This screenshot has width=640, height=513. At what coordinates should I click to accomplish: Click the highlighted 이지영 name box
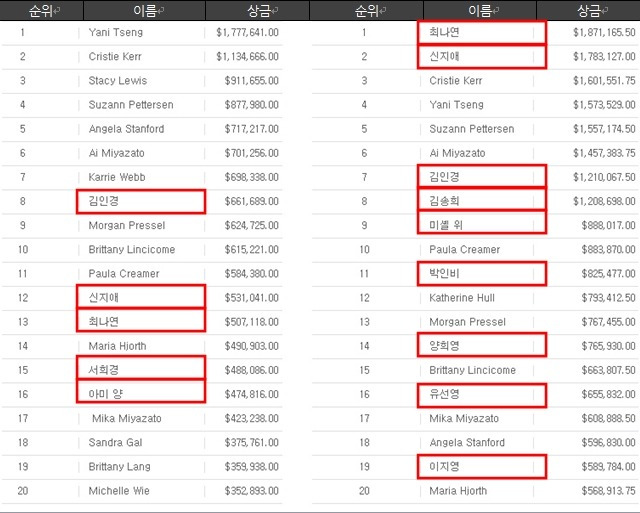482,466
